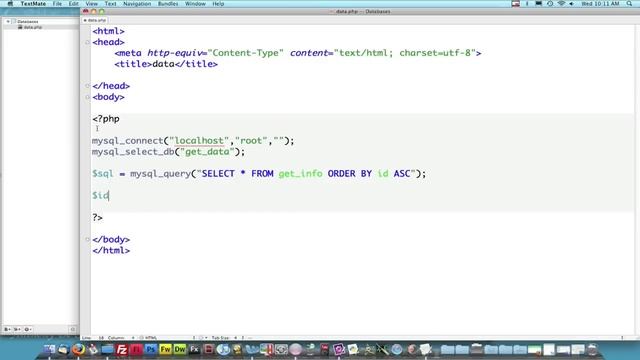Open Spotlight search magnifier

pos(629,4)
